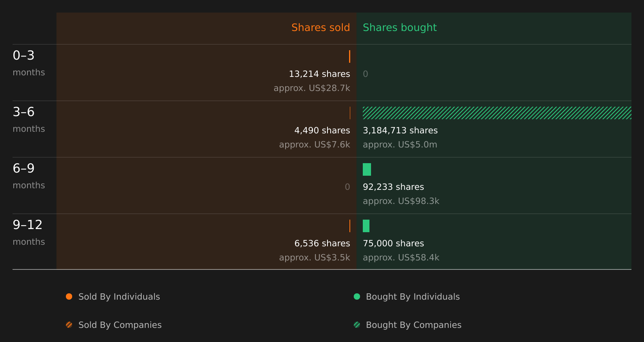Click the approx. US$58.4k value
Viewport: 644px width, 342px height.
pos(401,258)
